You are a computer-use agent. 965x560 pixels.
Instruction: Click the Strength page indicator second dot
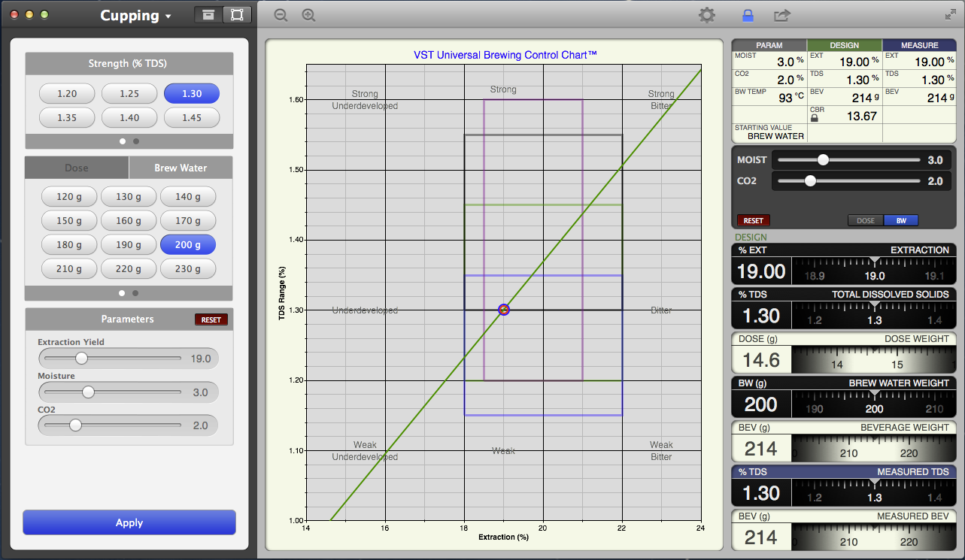click(x=135, y=141)
